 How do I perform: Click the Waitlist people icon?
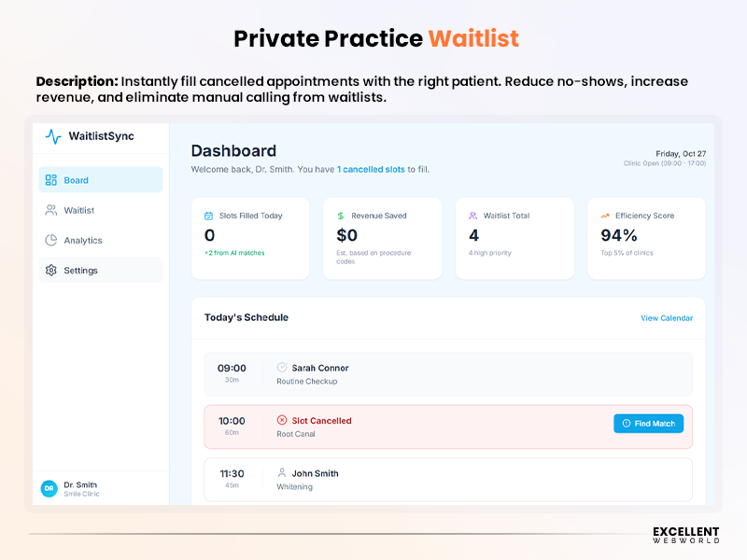(51, 210)
